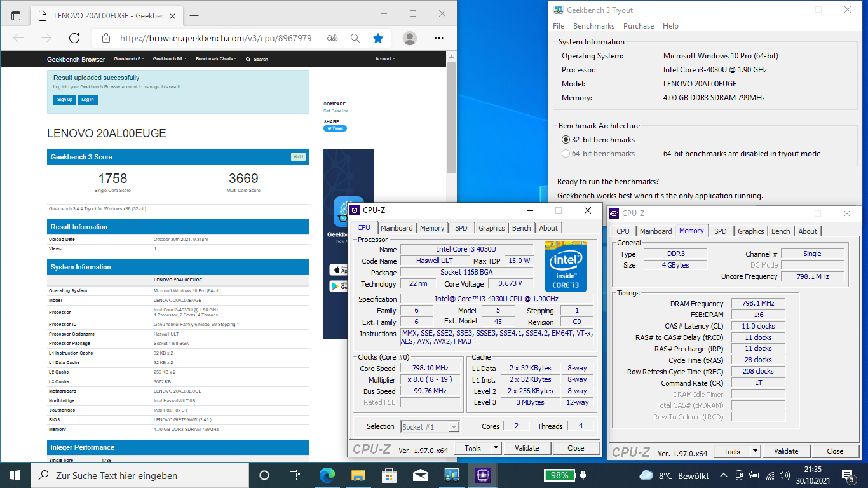
Task: Click Tools button in front CPU-Z window
Action: (473, 448)
